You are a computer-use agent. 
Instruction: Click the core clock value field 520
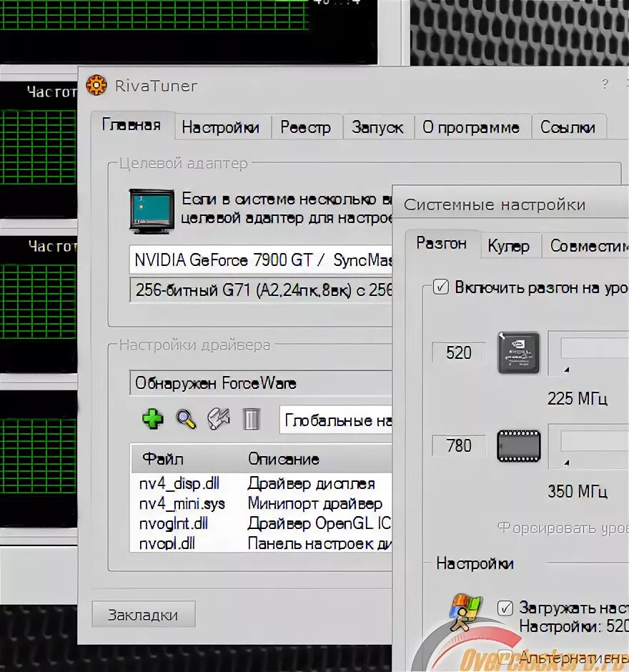[x=459, y=352]
